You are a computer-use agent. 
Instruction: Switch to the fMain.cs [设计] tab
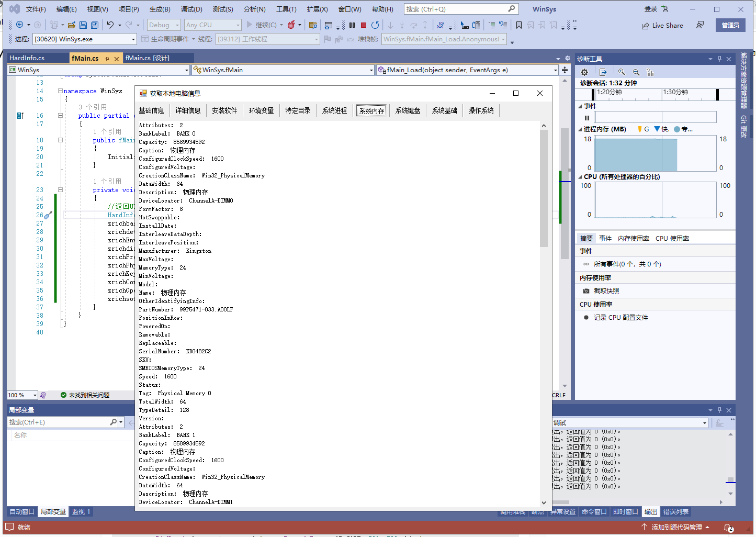tap(148, 58)
